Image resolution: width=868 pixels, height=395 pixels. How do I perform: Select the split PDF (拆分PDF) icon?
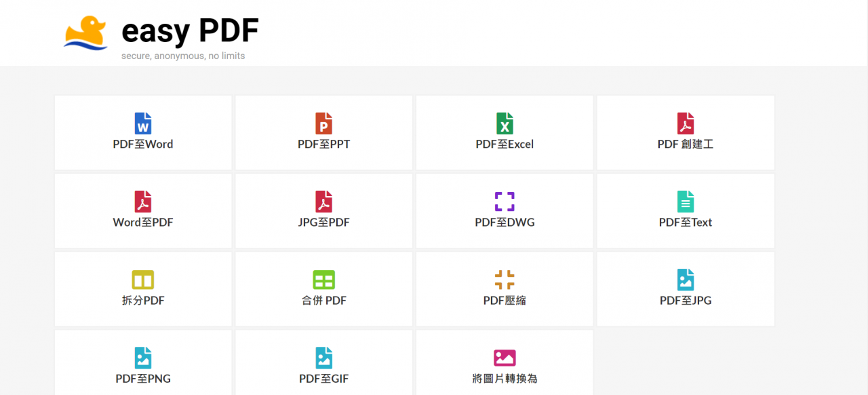[142, 280]
